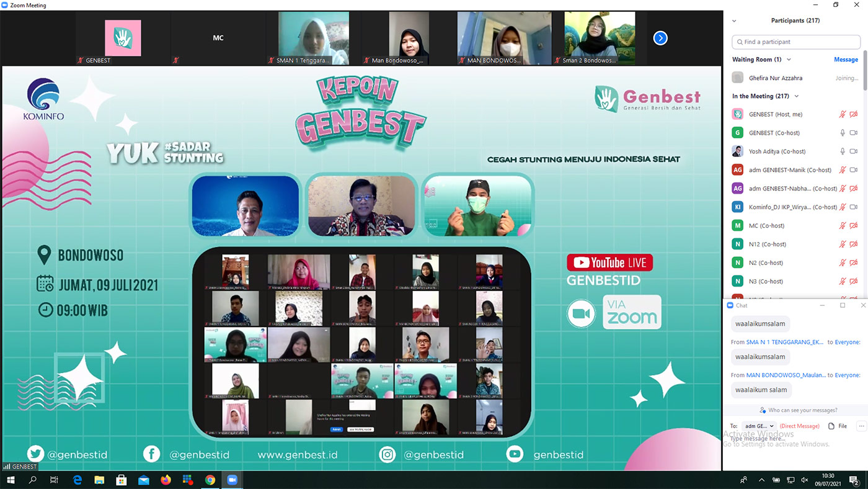
Task: Select MC participant tile in top strip
Action: tap(218, 38)
